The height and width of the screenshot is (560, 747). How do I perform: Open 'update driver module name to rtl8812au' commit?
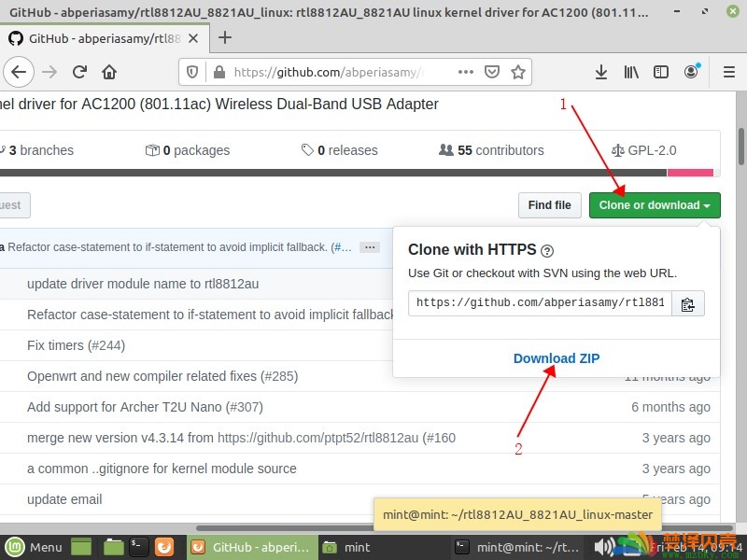(x=143, y=284)
